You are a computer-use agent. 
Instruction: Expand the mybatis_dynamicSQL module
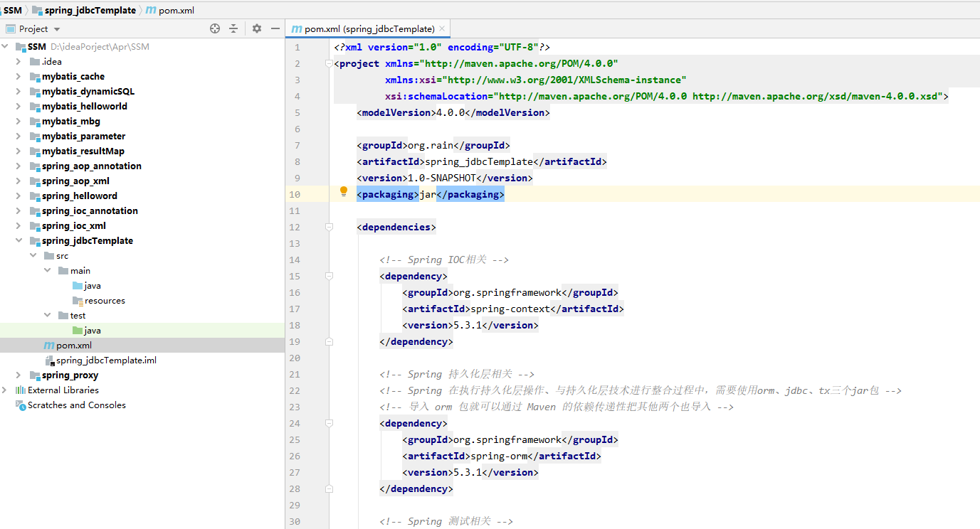(19, 92)
